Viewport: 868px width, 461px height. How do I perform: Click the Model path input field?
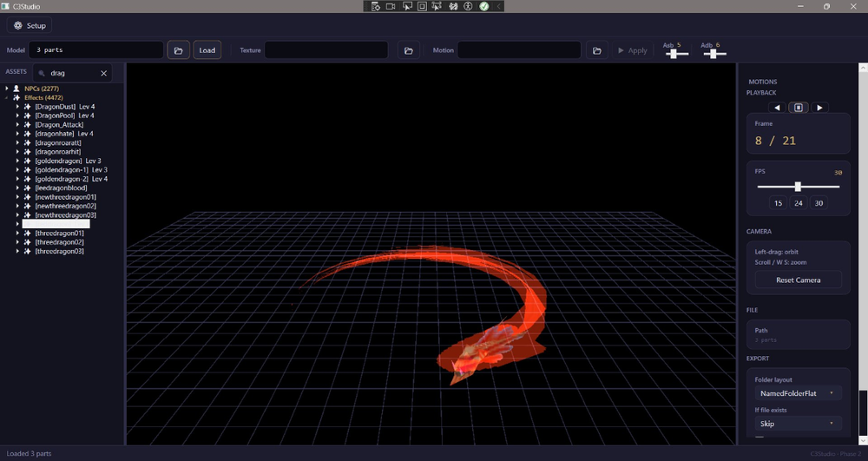pos(96,49)
